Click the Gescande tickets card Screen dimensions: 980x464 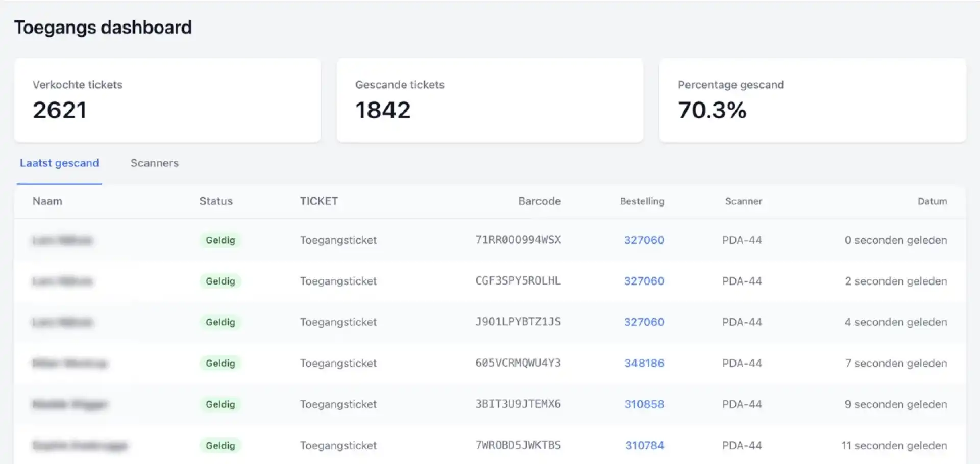click(x=489, y=100)
